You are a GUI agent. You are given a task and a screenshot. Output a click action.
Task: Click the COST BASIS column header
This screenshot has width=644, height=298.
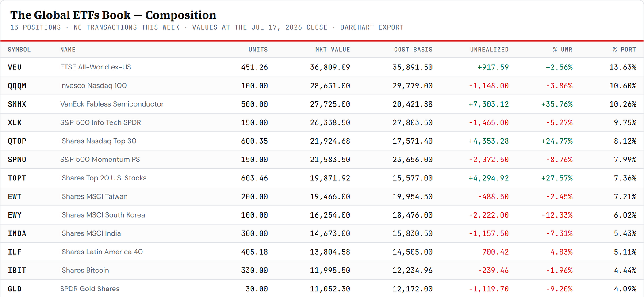click(x=413, y=50)
